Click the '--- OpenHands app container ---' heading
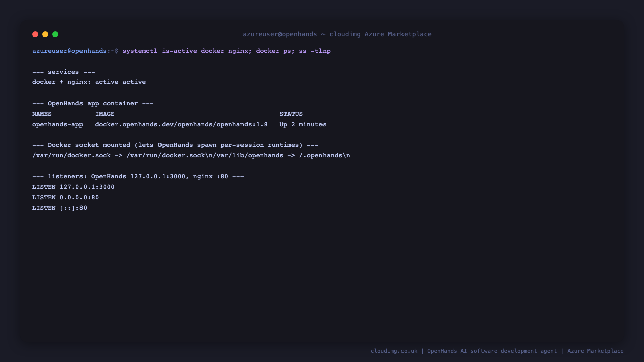 pyautogui.click(x=93, y=103)
